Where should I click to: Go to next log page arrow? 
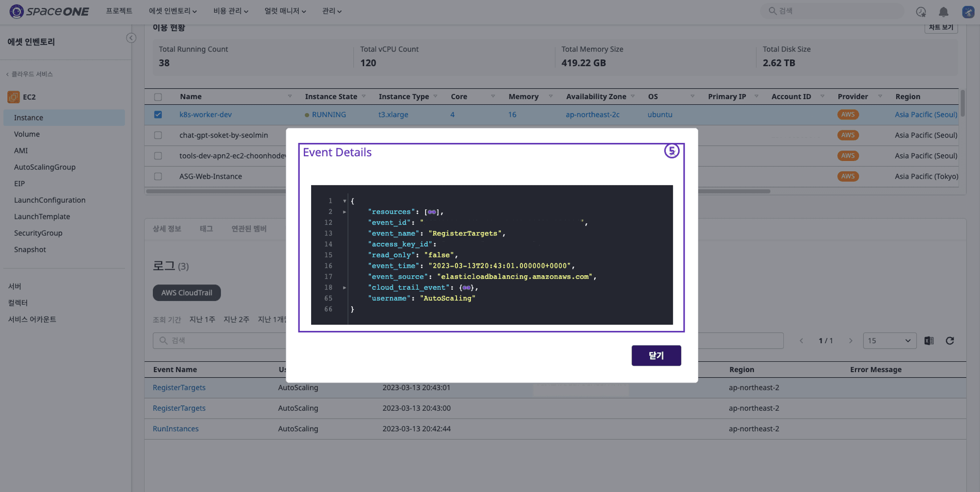coord(851,340)
